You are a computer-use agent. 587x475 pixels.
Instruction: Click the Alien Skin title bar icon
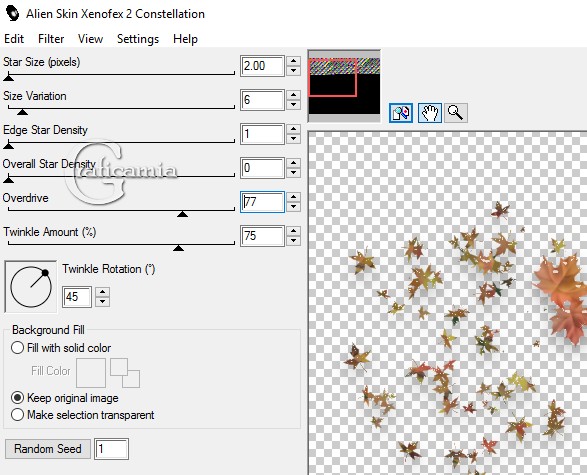[12, 14]
